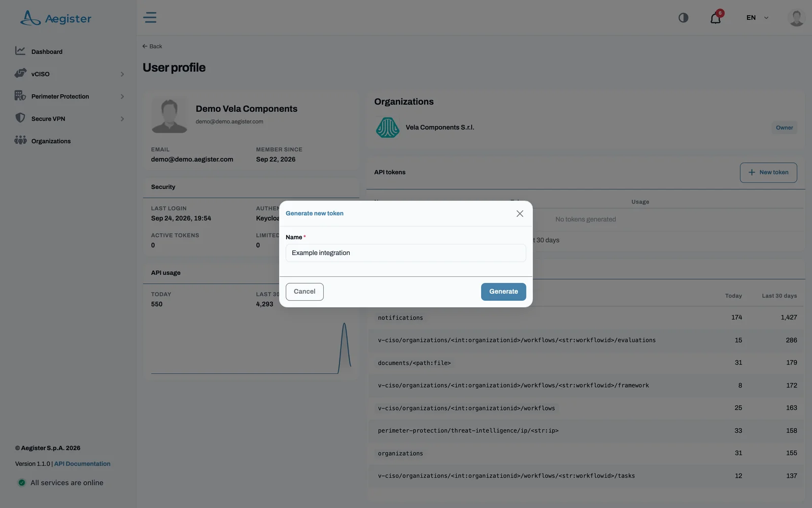The width and height of the screenshot is (812, 508).
Task: Click the Security section header
Action: [163, 187]
